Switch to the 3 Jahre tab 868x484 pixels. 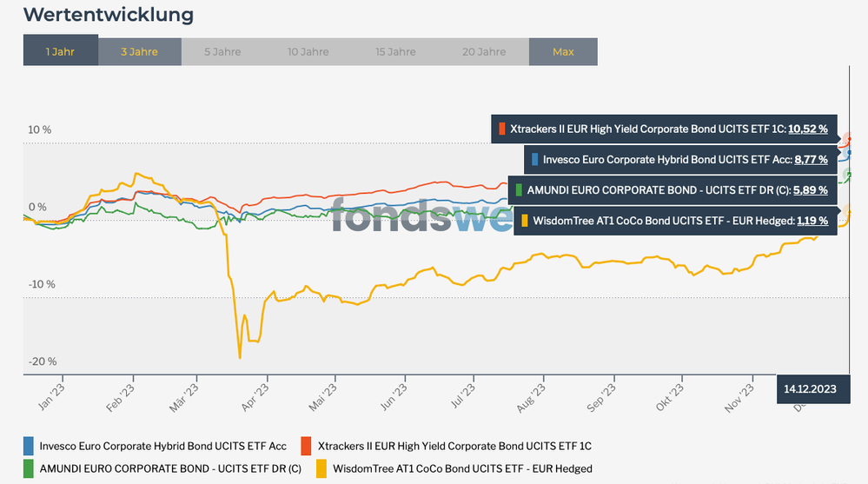pos(139,52)
